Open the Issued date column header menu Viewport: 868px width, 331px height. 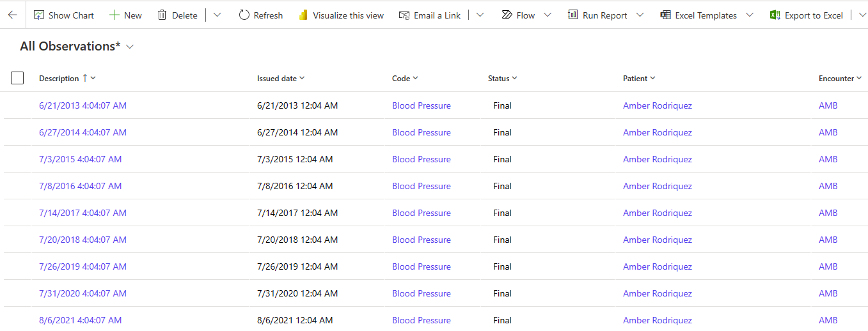[281, 79]
